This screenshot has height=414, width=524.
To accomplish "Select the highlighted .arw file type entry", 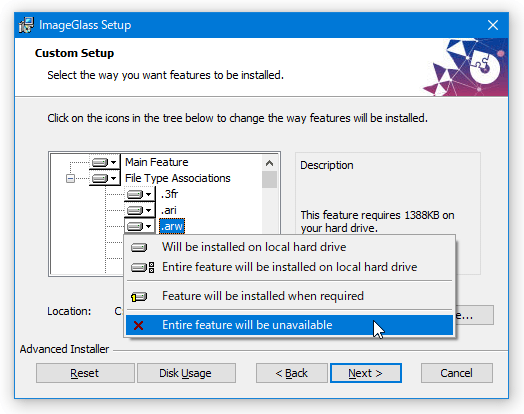I will pos(172,226).
